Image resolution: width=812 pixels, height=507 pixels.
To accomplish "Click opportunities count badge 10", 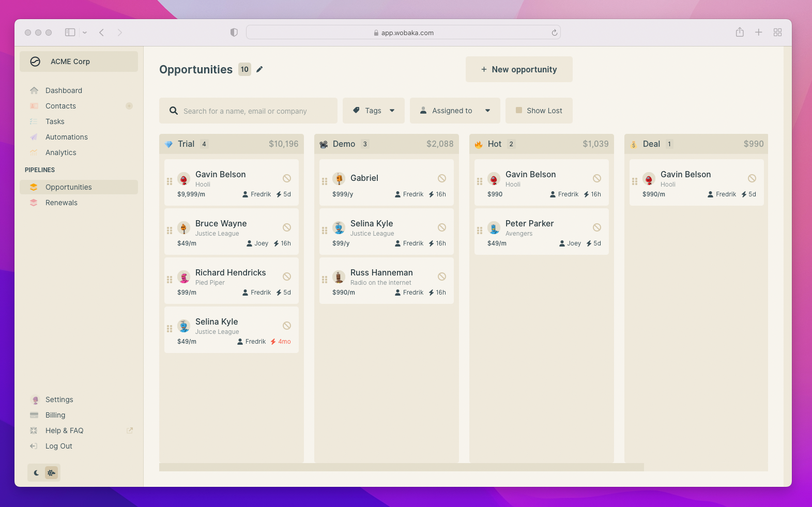I will [244, 69].
